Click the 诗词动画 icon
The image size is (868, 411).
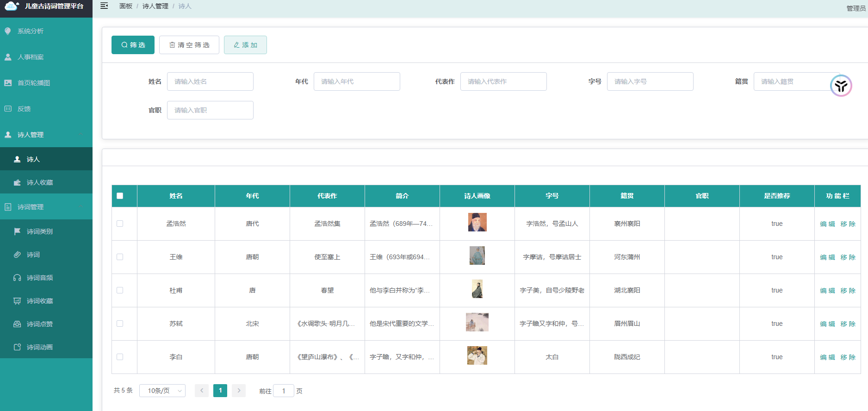[x=17, y=347]
